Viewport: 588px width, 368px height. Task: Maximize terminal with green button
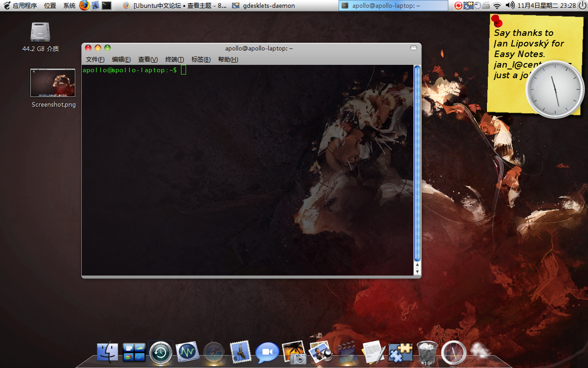point(107,48)
